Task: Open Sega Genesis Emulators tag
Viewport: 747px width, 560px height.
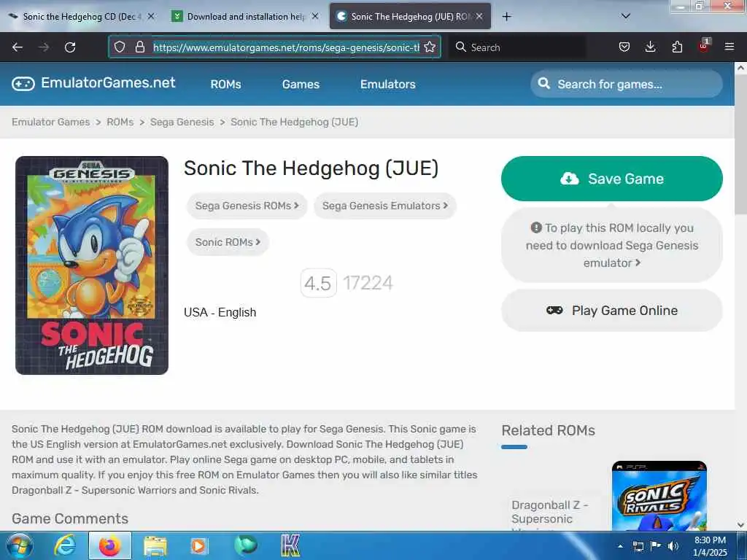Action: tap(385, 206)
